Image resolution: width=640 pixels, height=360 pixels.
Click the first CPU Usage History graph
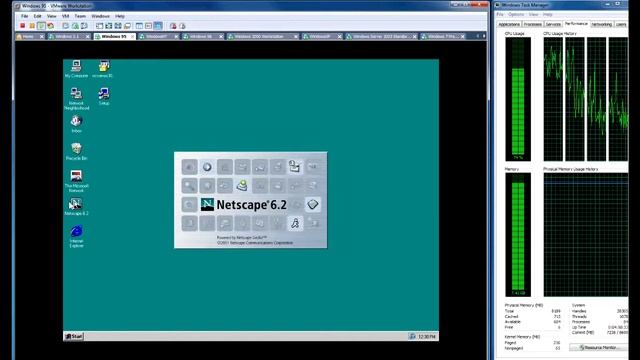(x=553, y=99)
